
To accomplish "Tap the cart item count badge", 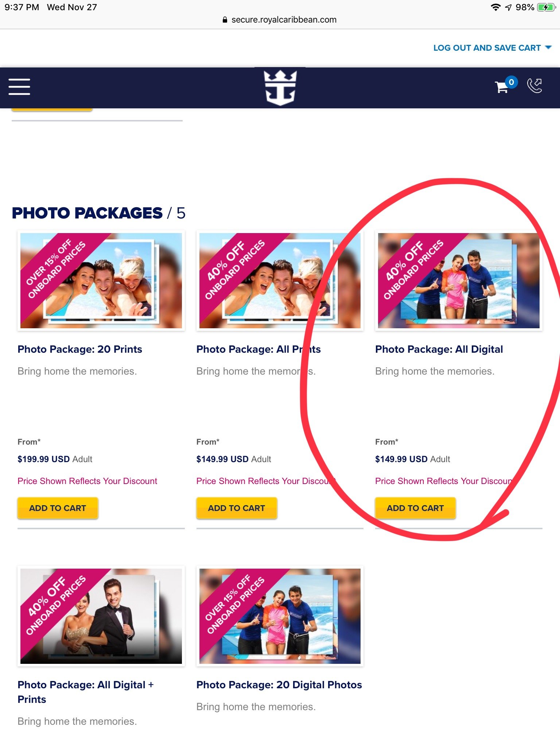I will (512, 82).
